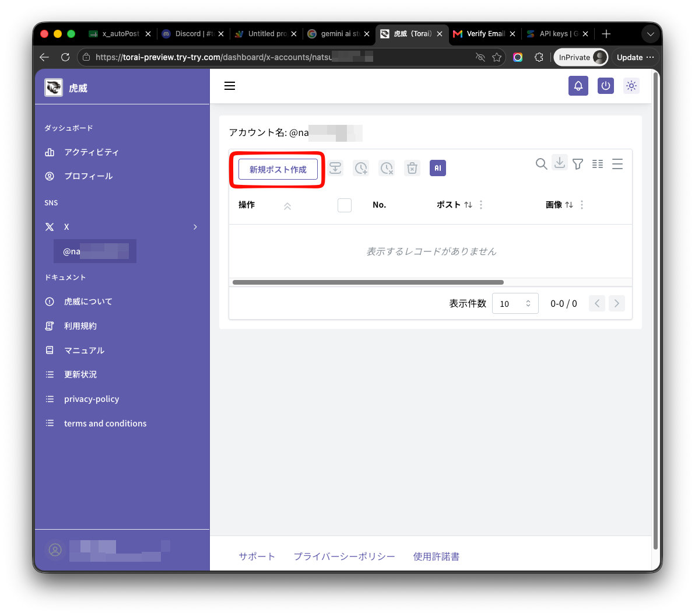This screenshot has height=616, width=695.
Task: Switch theme with sun icon
Action: [631, 86]
